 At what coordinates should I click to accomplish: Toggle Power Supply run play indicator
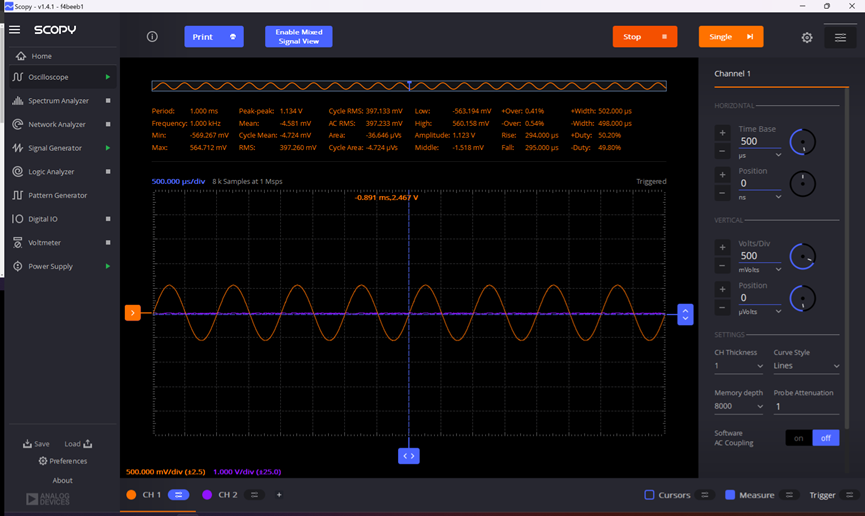point(108,267)
